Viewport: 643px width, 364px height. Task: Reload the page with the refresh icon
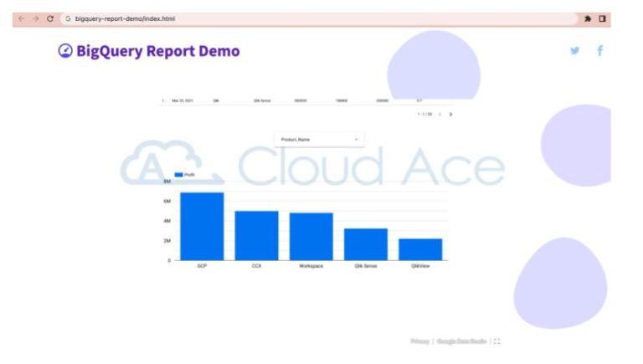click(50, 18)
